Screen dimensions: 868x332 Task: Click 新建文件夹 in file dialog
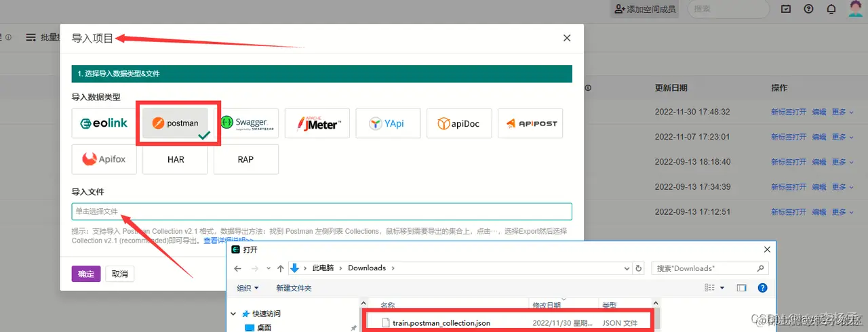(294, 288)
